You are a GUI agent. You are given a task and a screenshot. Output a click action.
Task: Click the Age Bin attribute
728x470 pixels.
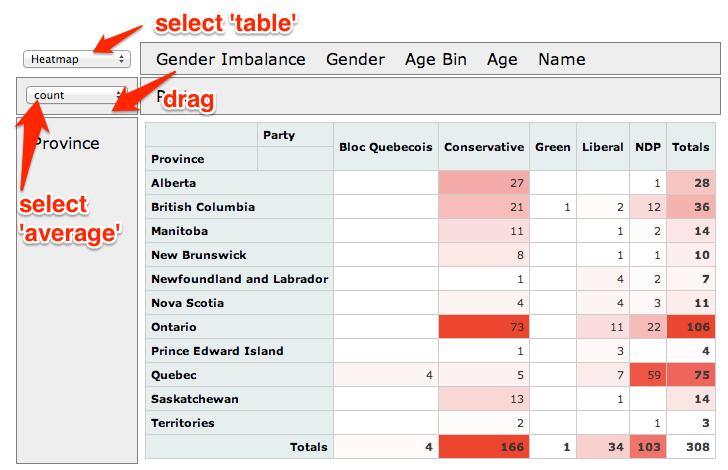click(x=435, y=59)
